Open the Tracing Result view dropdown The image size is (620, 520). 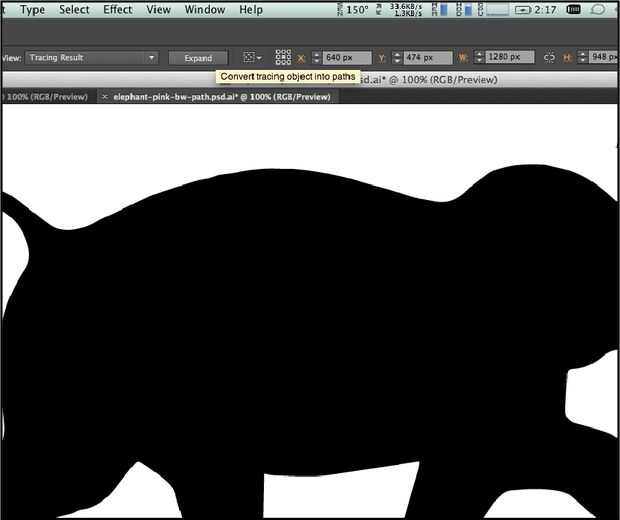92,58
